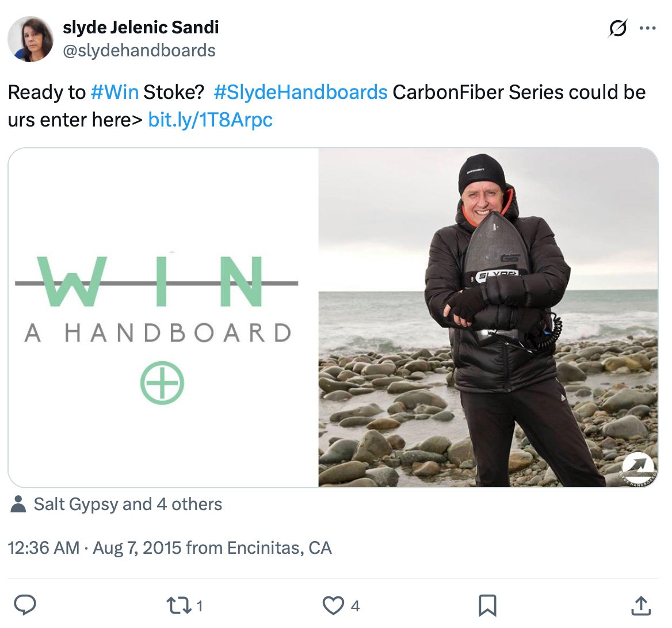Open Grok via the top-right Grok icon
The height and width of the screenshot is (628, 672).
click(x=616, y=28)
